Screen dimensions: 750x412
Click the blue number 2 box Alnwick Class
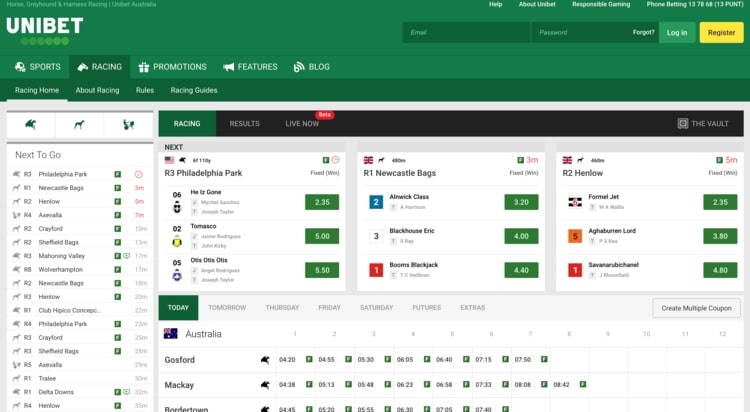(376, 202)
